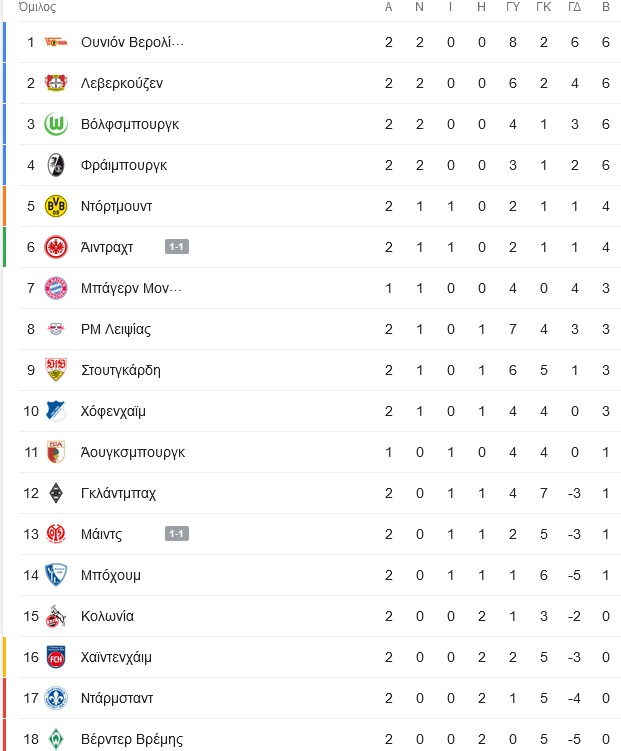The image size is (621, 751).
Task: Click the Bayern Munich club logo
Action: (56, 288)
